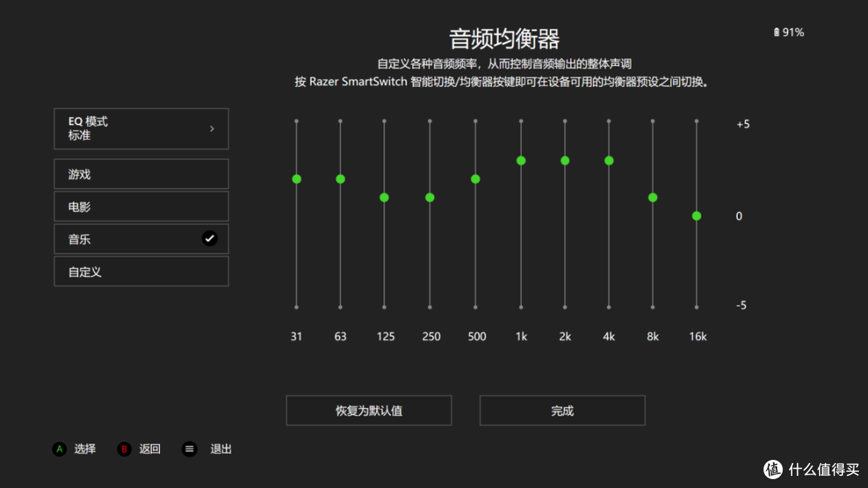Expand the EQ 模式 chevron arrow
Image resolution: width=868 pixels, height=488 pixels.
pos(212,129)
